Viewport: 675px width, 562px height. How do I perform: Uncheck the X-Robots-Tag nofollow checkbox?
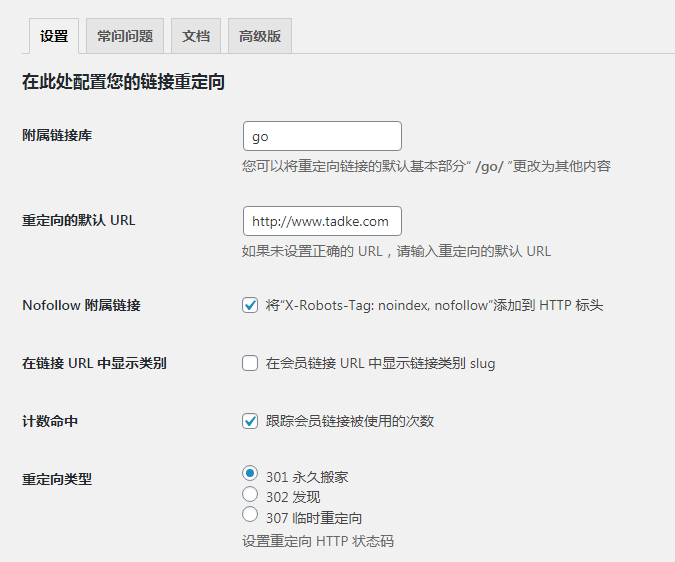click(x=250, y=306)
